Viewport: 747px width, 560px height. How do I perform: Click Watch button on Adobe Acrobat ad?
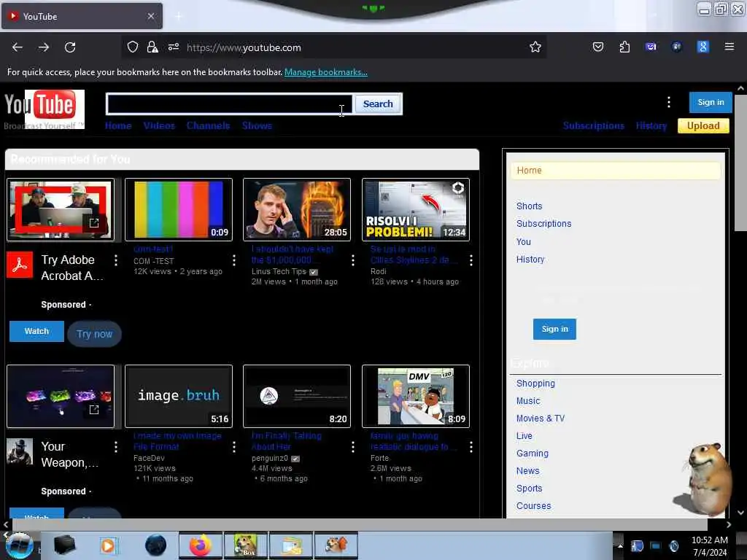tap(36, 331)
